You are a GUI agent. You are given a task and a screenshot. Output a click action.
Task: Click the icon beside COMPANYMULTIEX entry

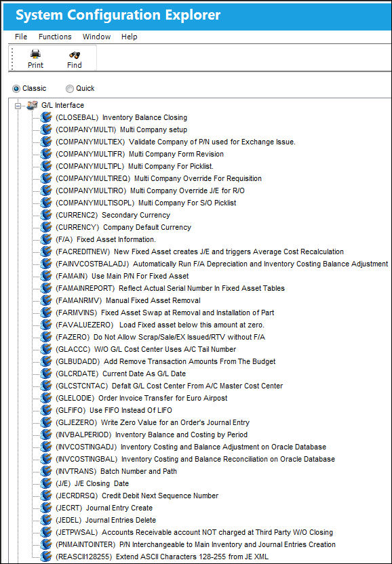click(46, 142)
